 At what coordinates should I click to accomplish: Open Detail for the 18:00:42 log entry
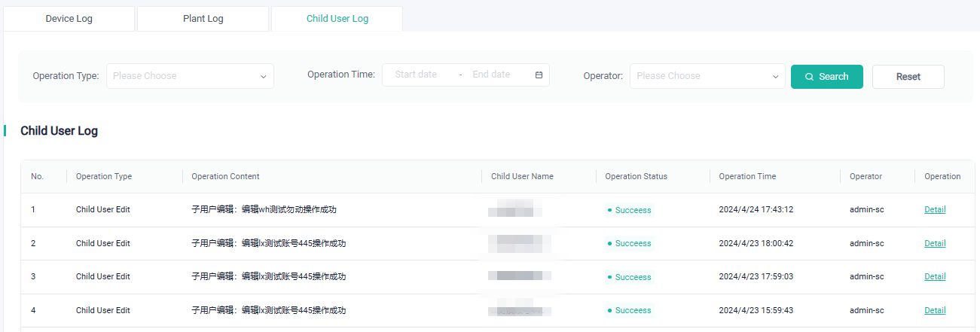pos(935,243)
